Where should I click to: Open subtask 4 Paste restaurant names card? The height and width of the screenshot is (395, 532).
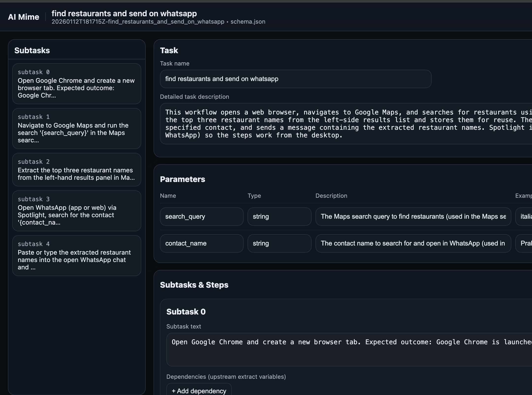pos(77,256)
